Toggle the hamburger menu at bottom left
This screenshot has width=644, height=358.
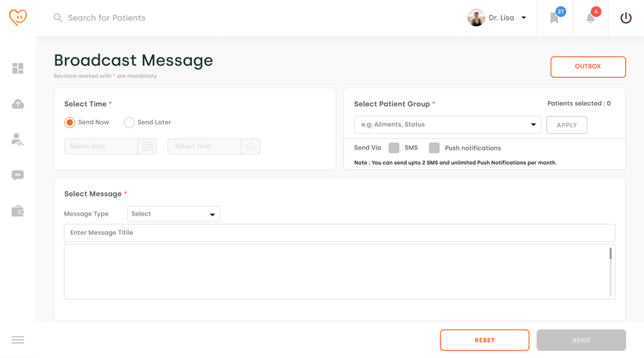(18, 340)
